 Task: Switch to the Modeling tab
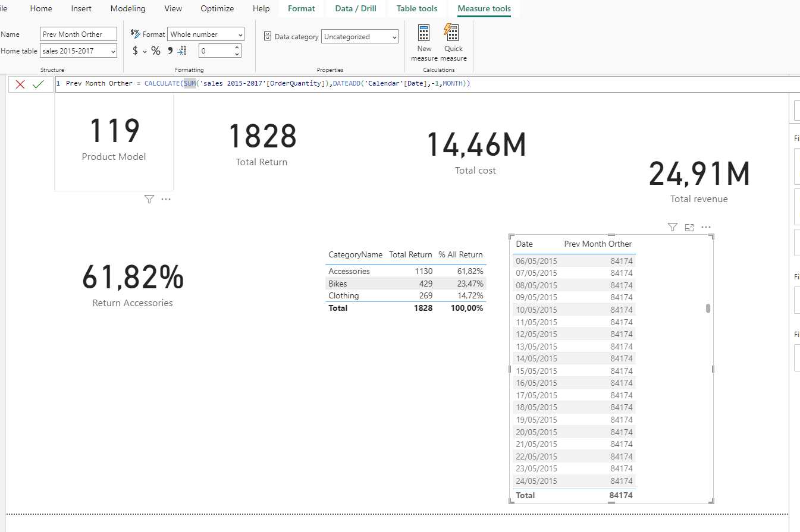click(x=128, y=8)
